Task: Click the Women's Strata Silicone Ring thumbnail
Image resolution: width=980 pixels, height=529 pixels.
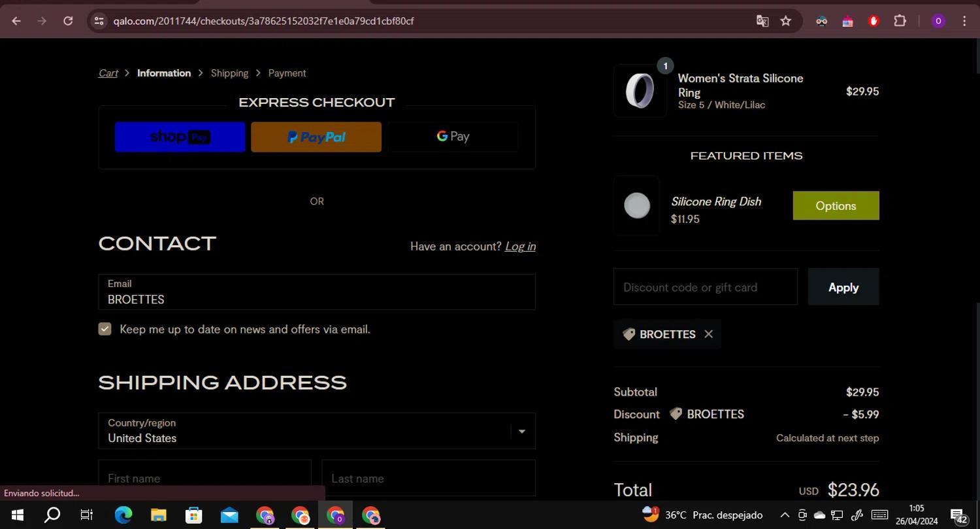Action: (x=640, y=91)
